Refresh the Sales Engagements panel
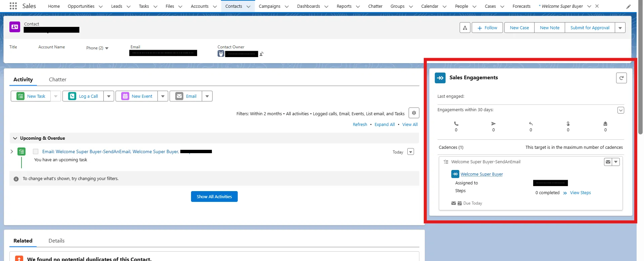 [621, 78]
